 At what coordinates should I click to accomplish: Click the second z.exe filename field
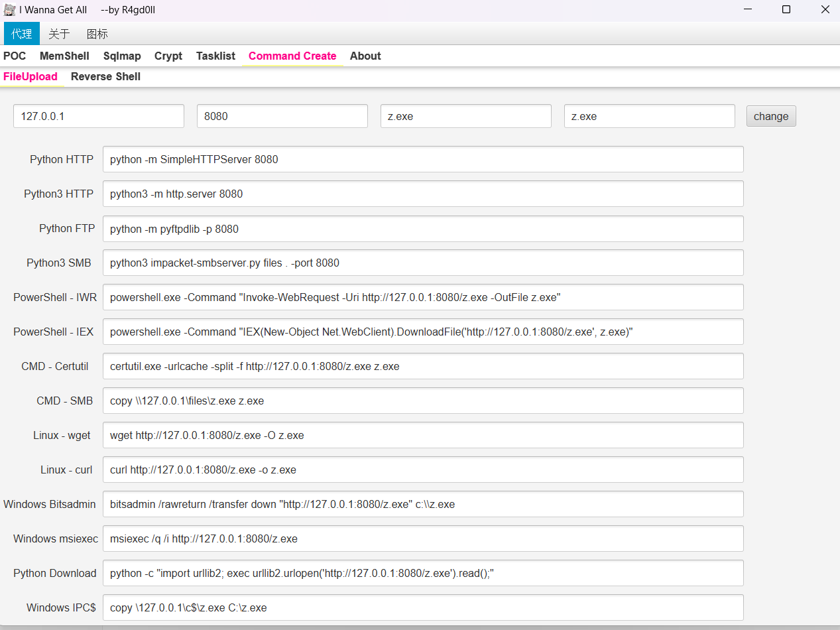(x=650, y=116)
